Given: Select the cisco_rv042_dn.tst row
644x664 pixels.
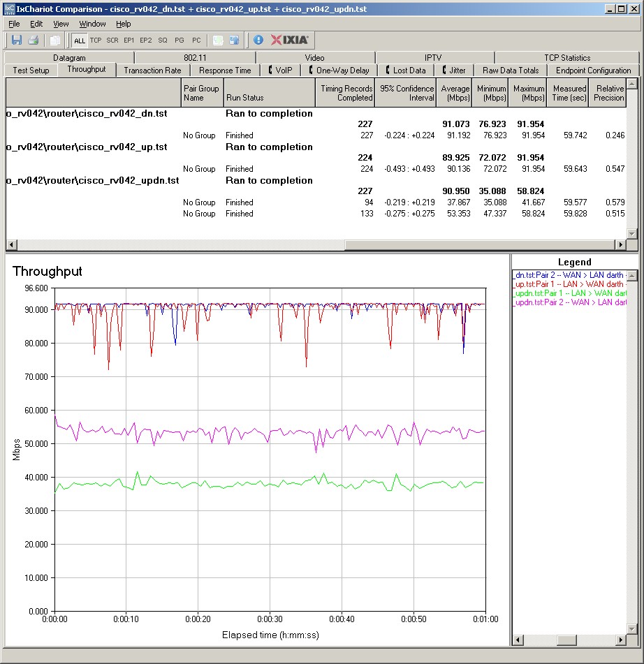Looking at the screenshot, I should pos(316,114).
